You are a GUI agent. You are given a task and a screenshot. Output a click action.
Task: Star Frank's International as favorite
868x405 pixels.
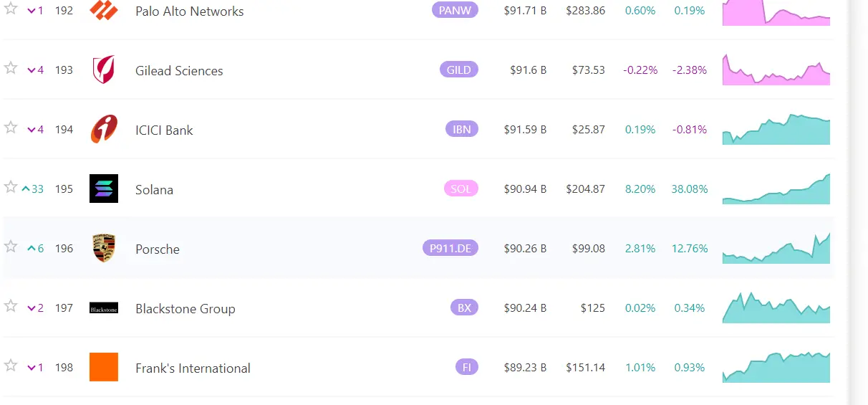pyautogui.click(x=11, y=366)
